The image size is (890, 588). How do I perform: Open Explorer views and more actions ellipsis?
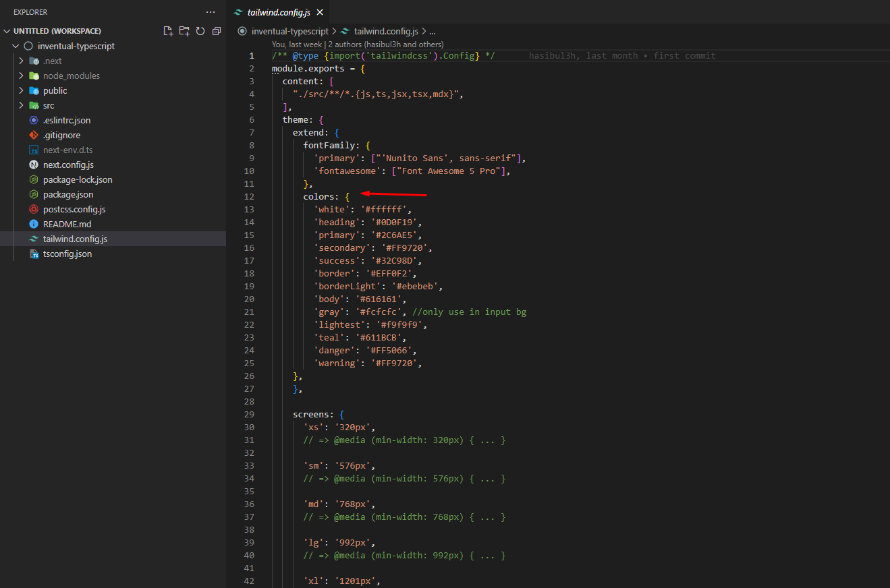(211, 12)
